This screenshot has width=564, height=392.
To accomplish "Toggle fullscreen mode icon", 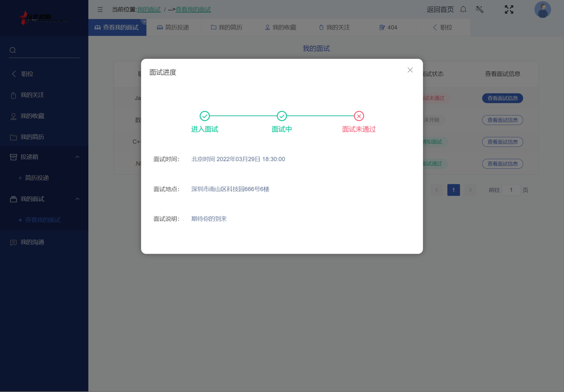I will coord(509,10).
